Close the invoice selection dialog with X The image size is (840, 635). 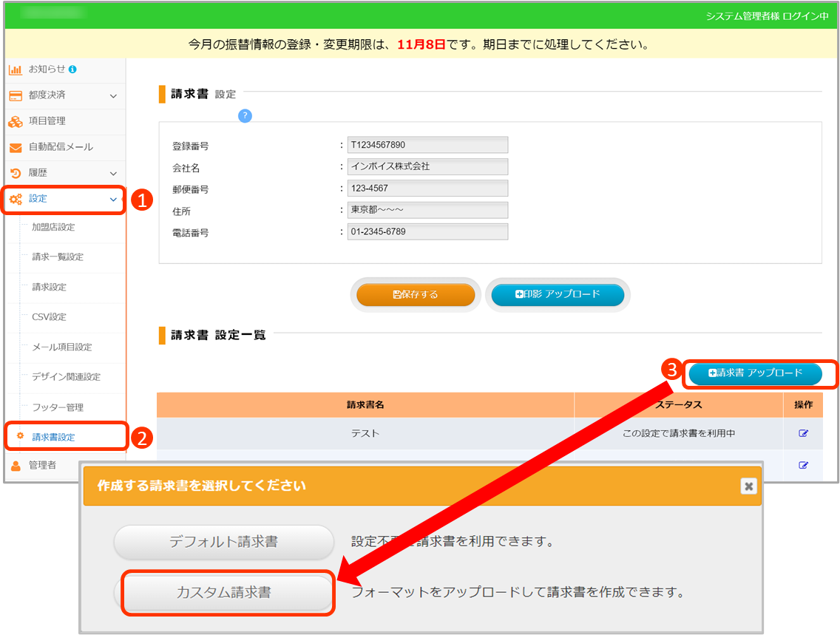point(749,486)
